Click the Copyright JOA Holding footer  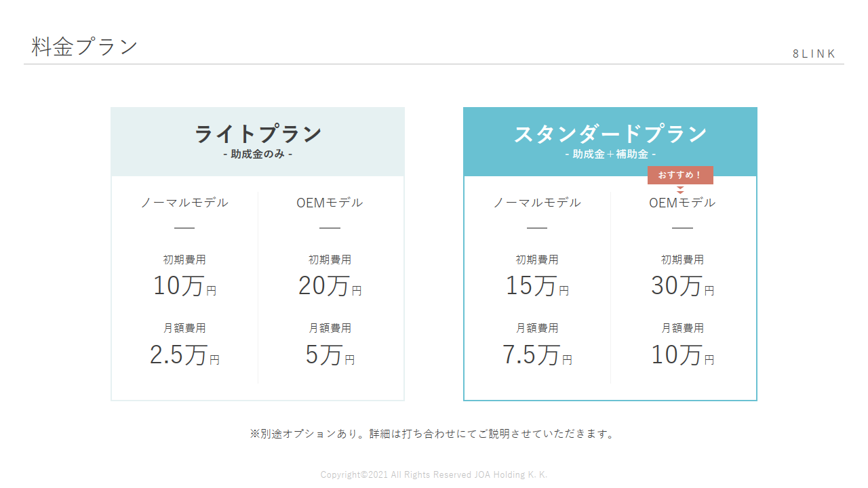tap(434, 474)
